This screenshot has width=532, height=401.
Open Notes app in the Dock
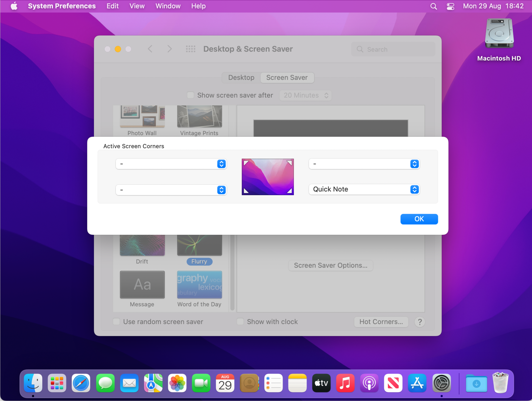(297, 383)
